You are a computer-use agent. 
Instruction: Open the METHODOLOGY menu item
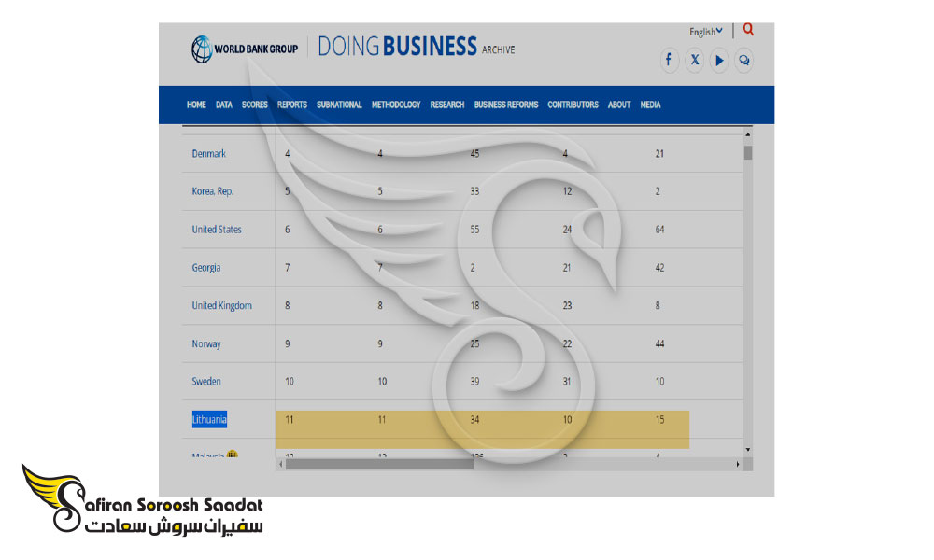tap(396, 105)
